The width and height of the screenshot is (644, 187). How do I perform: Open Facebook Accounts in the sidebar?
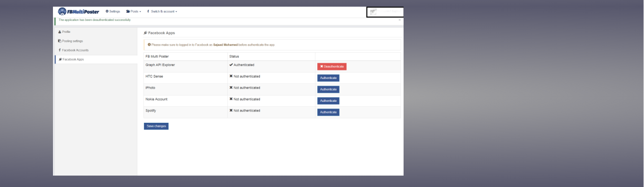73,50
